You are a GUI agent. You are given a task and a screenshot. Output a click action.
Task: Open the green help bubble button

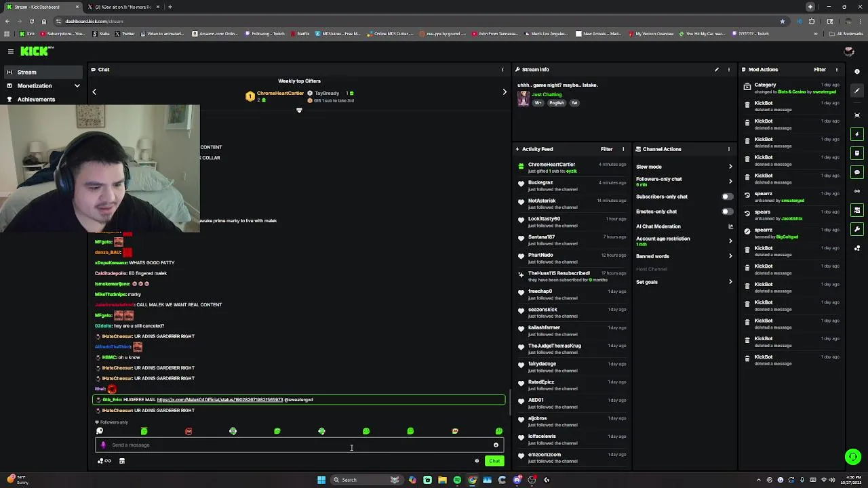(x=853, y=457)
